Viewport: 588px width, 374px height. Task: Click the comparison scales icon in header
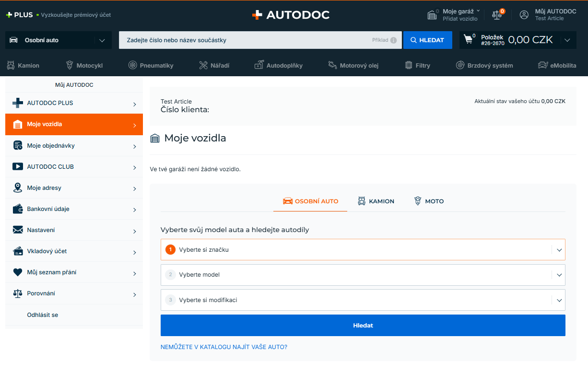[497, 15]
